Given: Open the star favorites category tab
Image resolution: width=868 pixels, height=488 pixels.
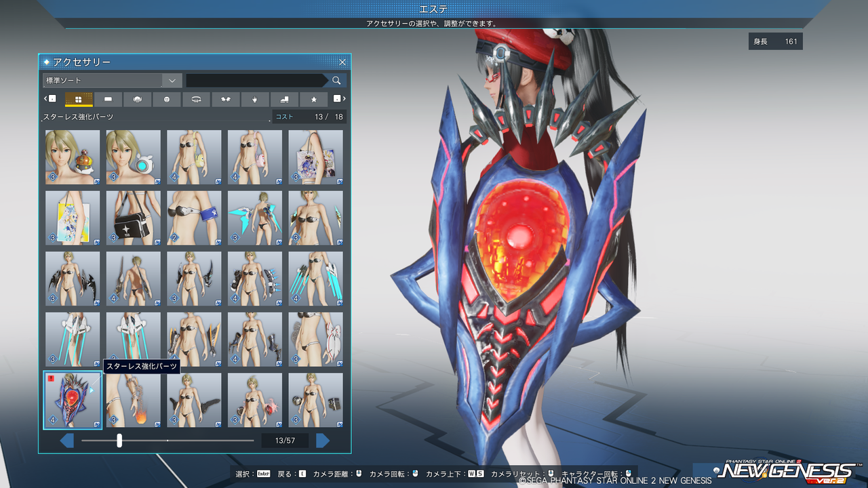Looking at the screenshot, I should 314,100.
